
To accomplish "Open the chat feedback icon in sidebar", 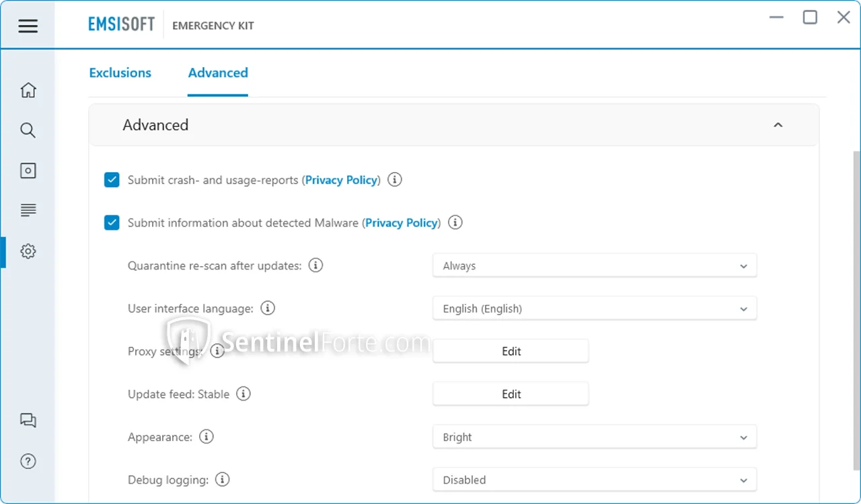I will click(x=28, y=421).
